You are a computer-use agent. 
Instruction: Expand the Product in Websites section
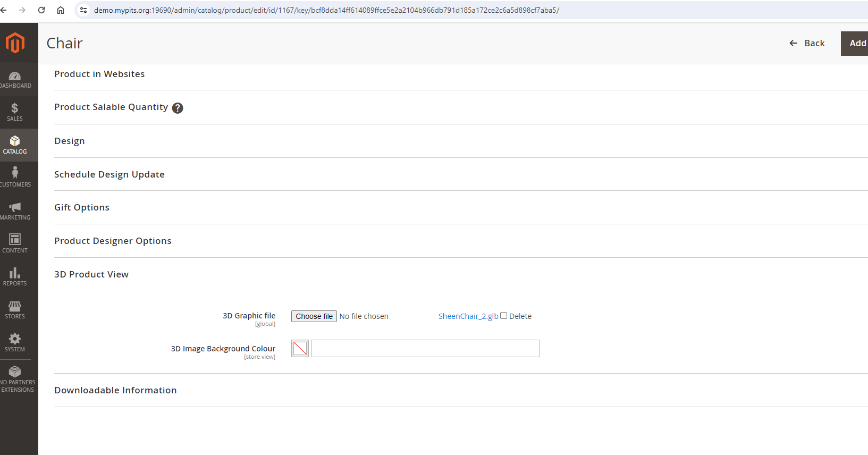pos(99,74)
